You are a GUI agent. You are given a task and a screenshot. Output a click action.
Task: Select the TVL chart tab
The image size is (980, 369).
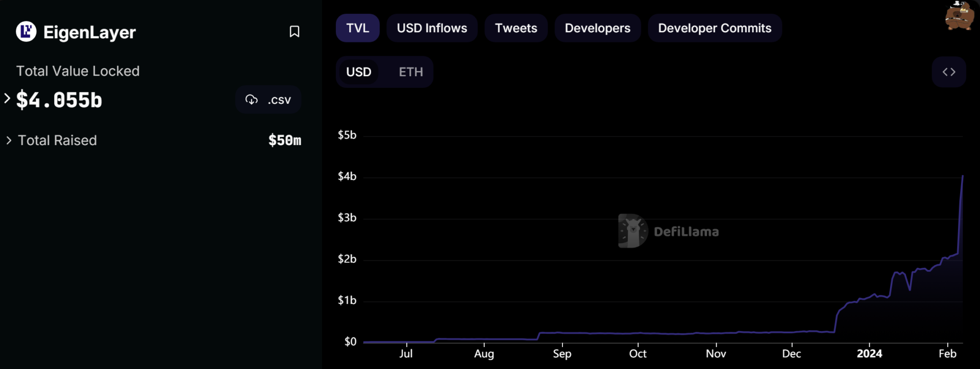[357, 28]
